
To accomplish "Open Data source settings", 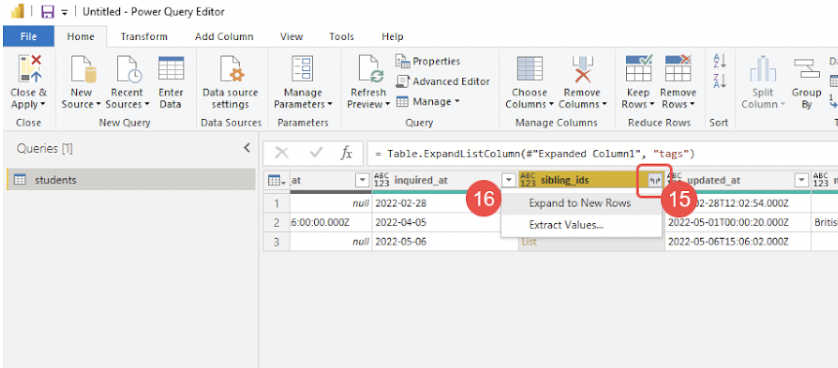I will (x=230, y=82).
